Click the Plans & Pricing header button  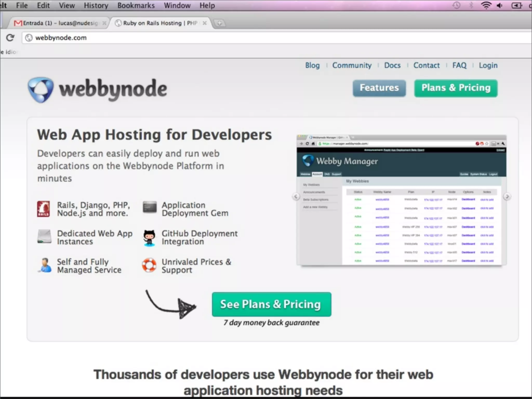456,88
